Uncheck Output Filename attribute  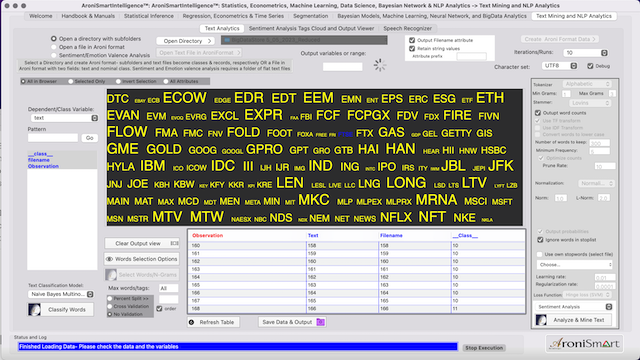(412, 40)
